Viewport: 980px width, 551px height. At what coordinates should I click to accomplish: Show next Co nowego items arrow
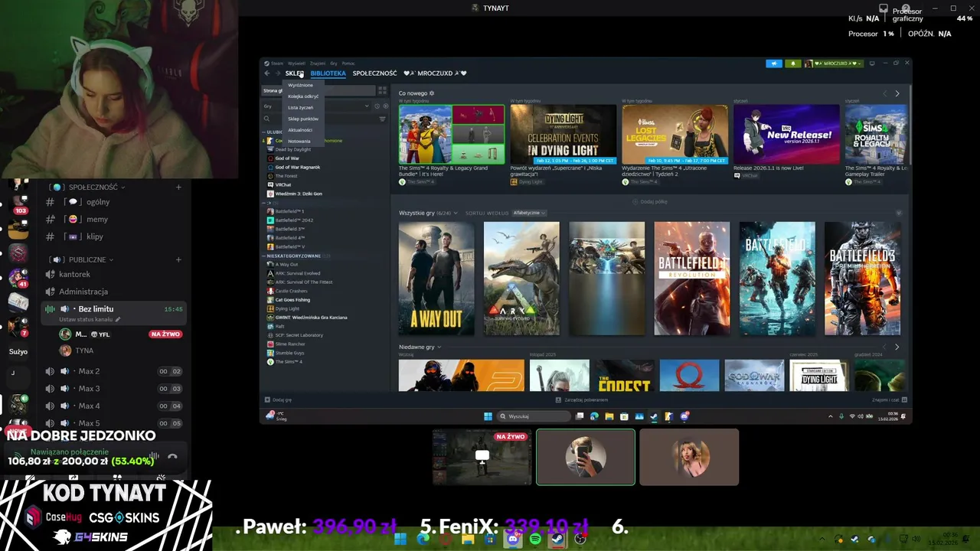click(x=897, y=93)
